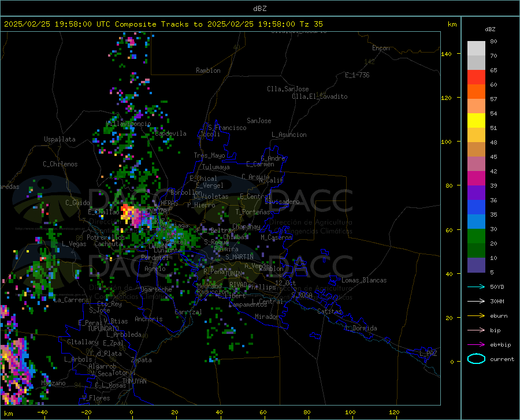Select the bright green 30-20 dBZ band

tap(476, 236)
